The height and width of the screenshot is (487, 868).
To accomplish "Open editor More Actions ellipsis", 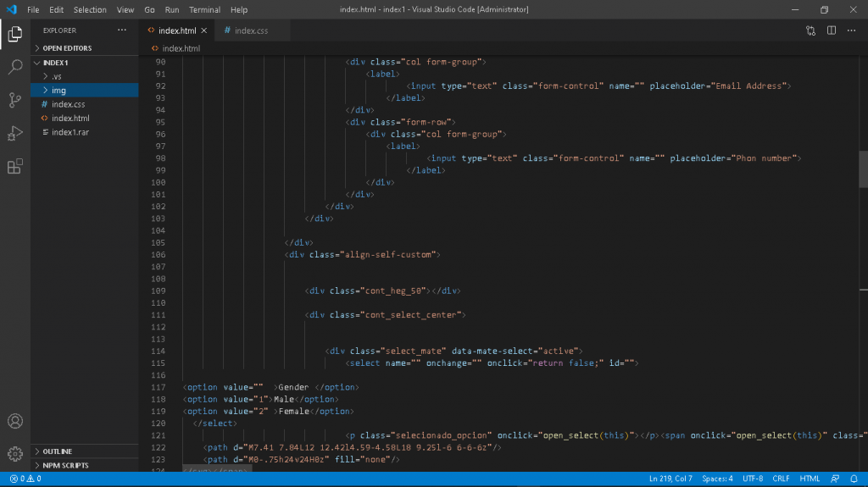I will 852,30.
